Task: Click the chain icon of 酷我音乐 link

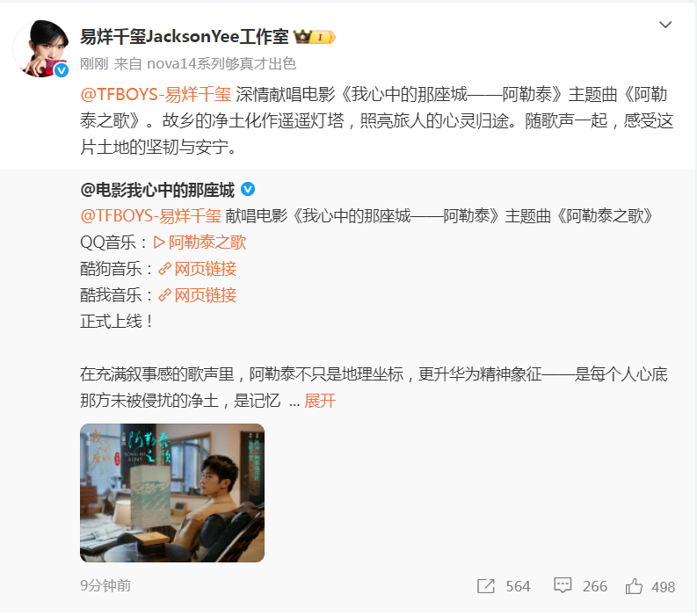Action: click(165, 294)
